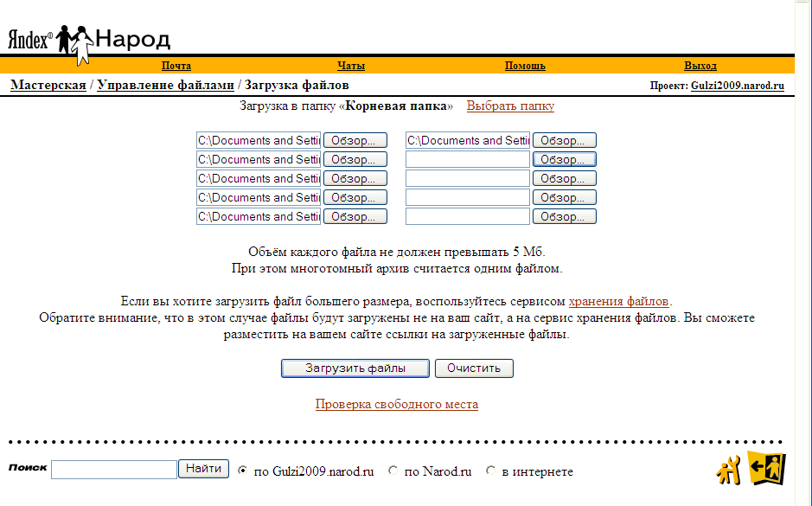The width and height of the screenshot is (812, 506).
Task: Click empty fourth file field, right column
Action: tap(468, 197)
